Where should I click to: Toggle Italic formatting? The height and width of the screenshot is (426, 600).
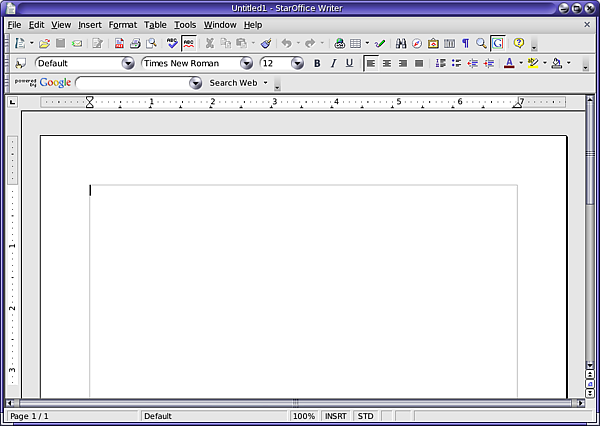click(333, 63)
